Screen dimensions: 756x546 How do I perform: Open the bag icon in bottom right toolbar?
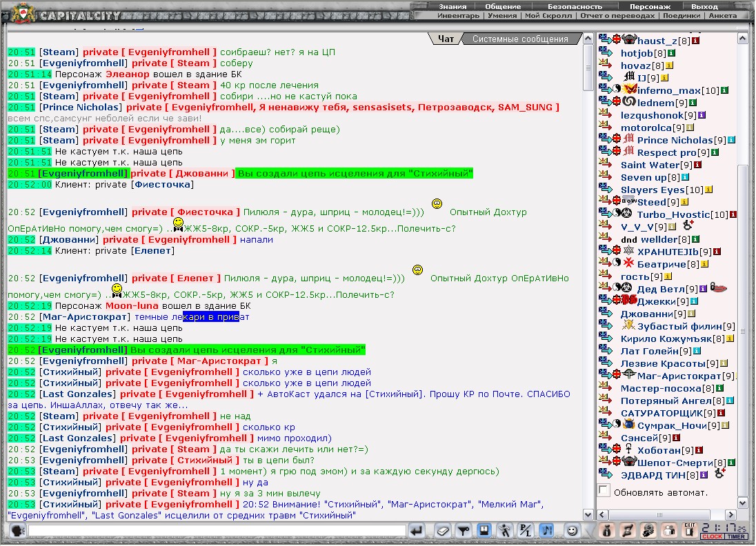[606, 531]
